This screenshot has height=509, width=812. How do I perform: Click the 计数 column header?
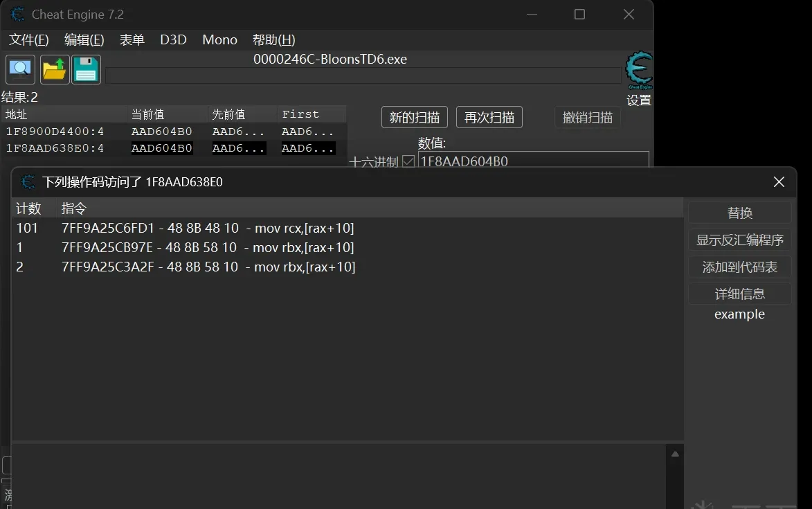coord(34,208)
